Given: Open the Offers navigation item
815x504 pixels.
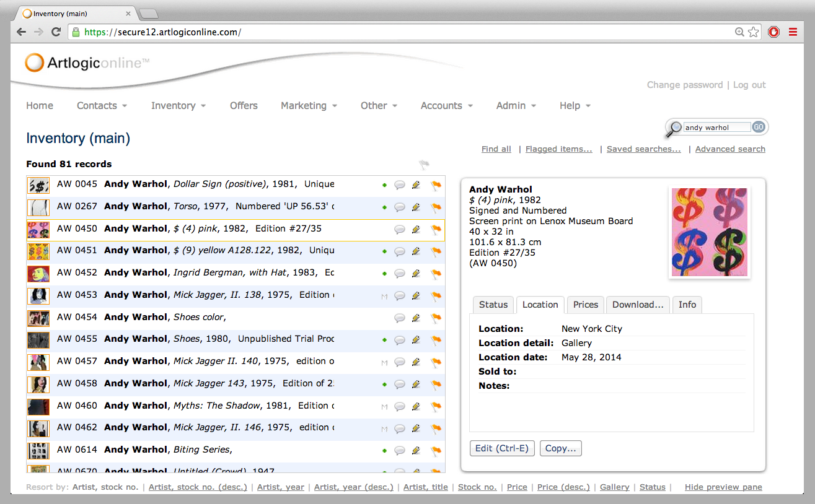Looking at the screenshot, I should [244, 106].
